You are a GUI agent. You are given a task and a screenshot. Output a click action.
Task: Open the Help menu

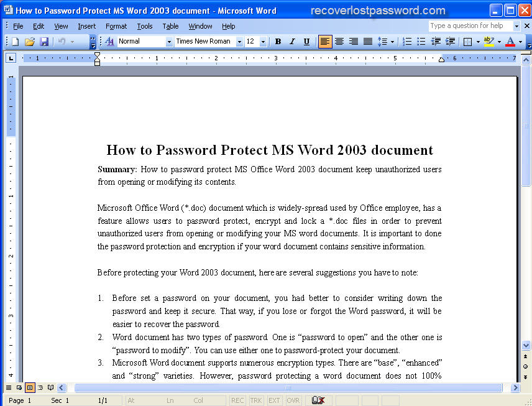click(x=228, y=26)
